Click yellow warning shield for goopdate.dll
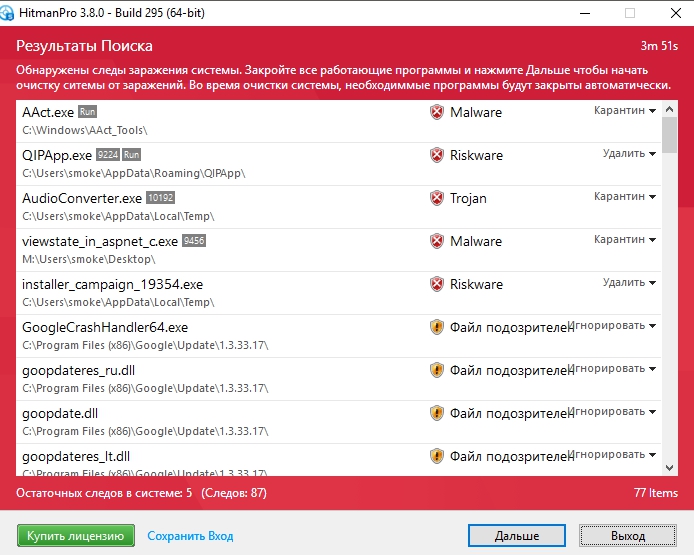694x555 pixels. coord(436,412)
